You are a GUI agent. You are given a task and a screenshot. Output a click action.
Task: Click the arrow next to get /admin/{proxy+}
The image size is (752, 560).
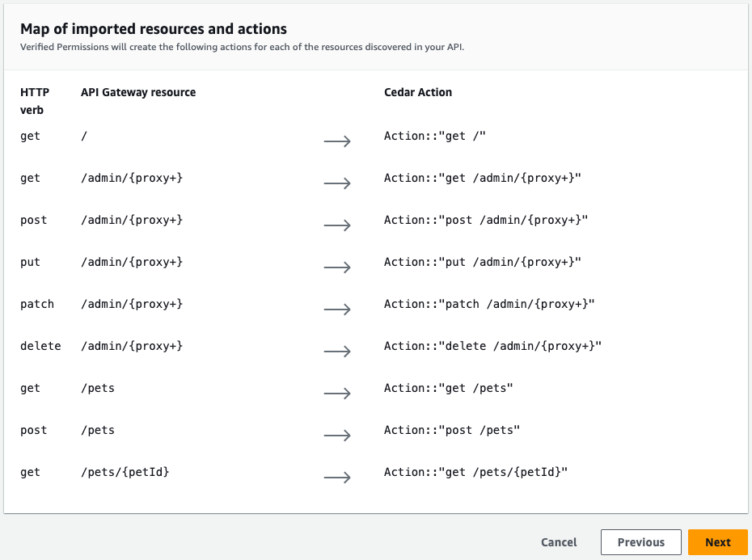pyautogui.click(x=337, y=183)
